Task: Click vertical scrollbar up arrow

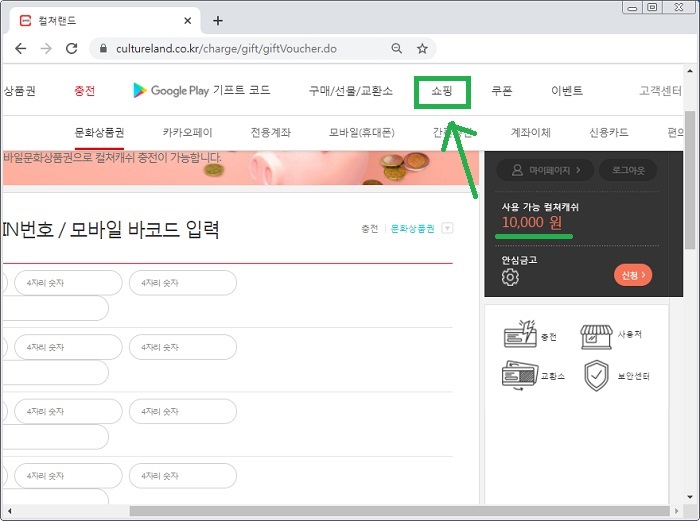Action: point(690,71)
